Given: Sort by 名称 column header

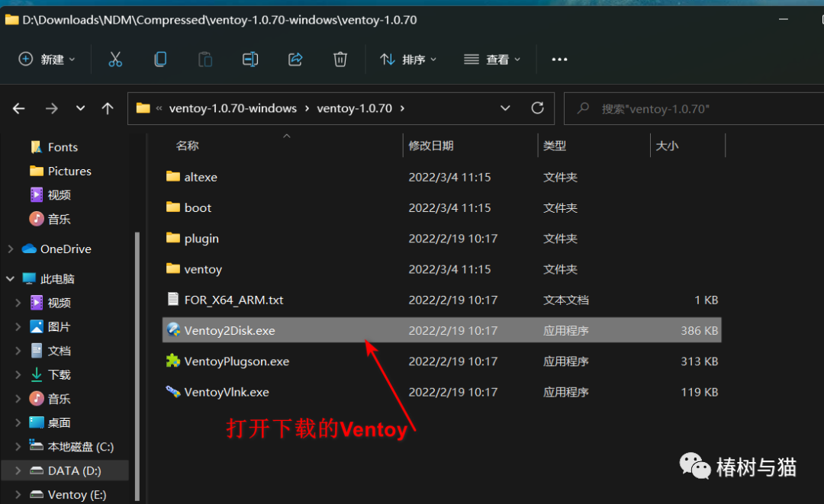Looking at the screenshot, I should [x=187, y=146].
